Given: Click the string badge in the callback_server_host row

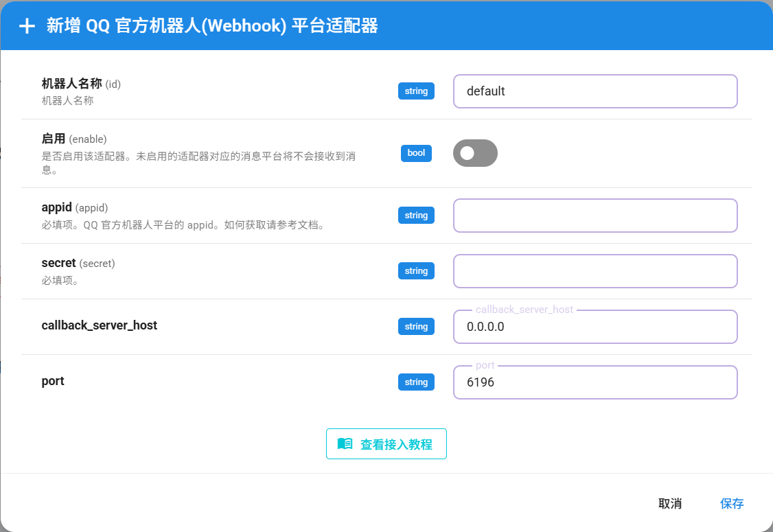Looking at the screenshot, I should click(416, 327).
